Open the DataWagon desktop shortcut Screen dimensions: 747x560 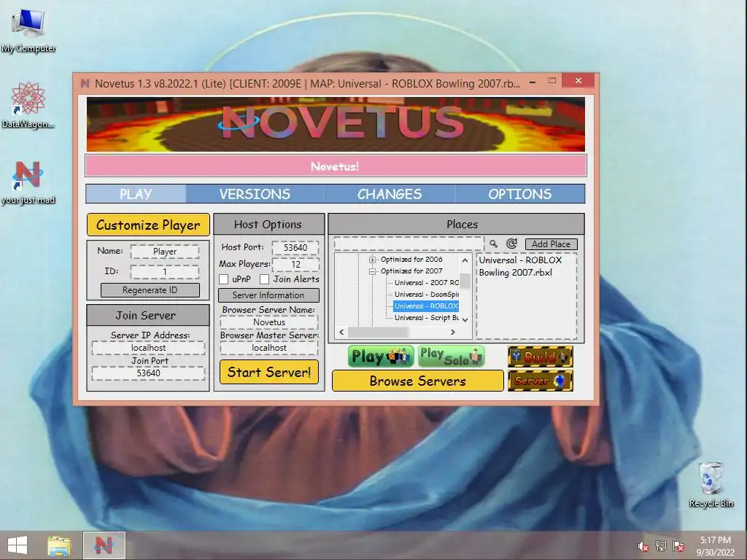(x=28, y=105)
